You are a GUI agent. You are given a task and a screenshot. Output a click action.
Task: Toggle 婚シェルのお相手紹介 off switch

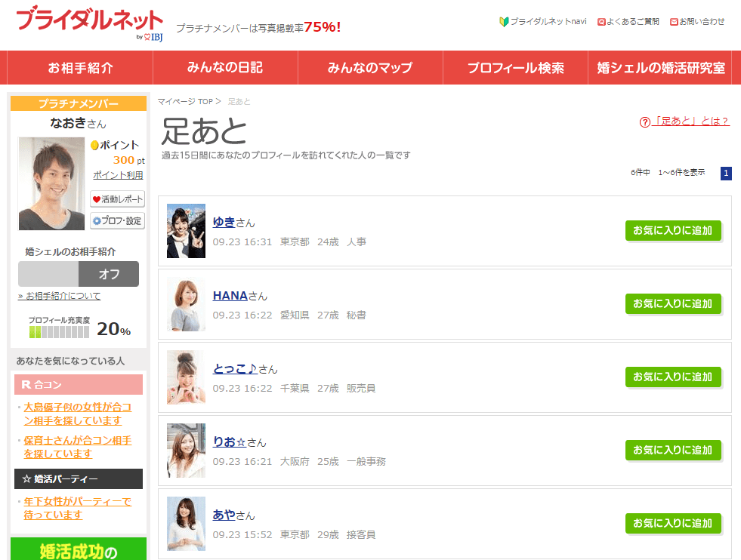tap(79, 274)
